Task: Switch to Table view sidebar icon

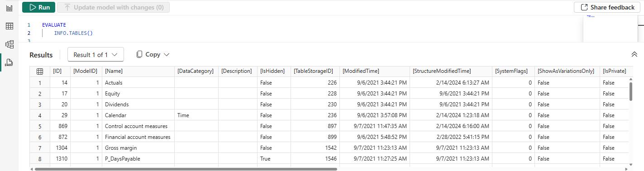Action: pos(9,26)
